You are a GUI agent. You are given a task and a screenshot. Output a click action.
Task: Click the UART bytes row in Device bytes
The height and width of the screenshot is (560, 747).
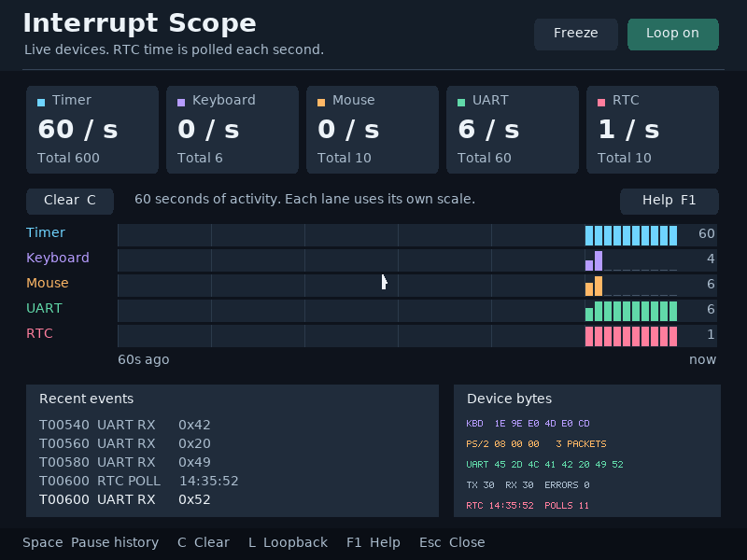[544, 464]
